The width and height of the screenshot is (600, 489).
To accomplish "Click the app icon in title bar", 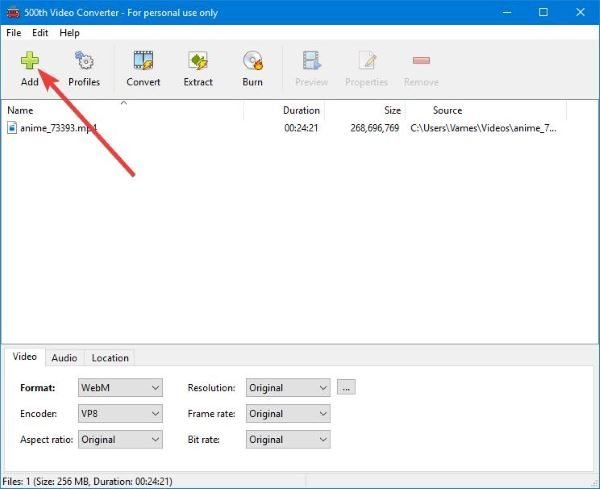I will (13, 13).
